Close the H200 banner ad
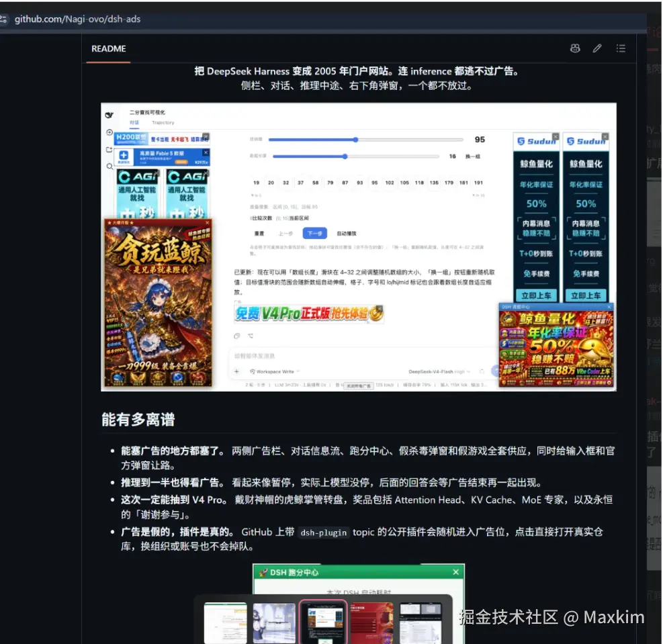 coord(206,136)
